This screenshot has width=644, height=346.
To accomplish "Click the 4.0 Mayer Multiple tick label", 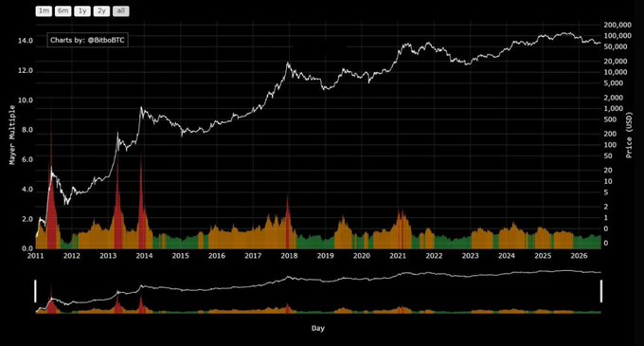I will tap(27, 190).
